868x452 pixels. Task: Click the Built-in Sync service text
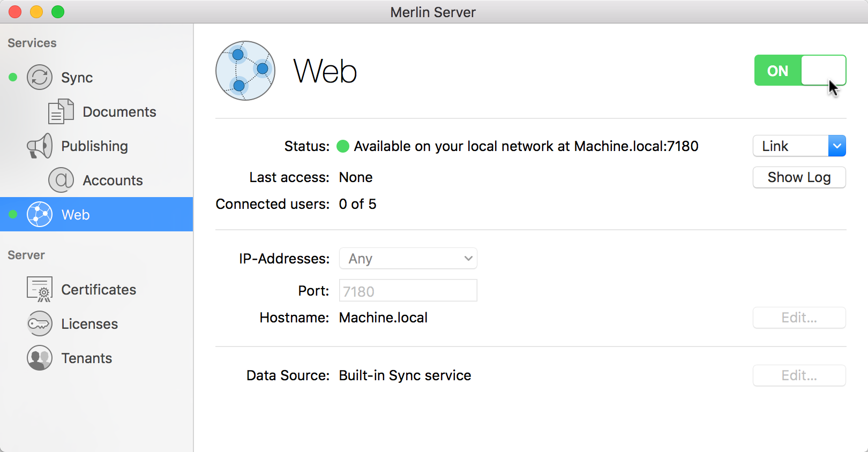tap(405, 375)
